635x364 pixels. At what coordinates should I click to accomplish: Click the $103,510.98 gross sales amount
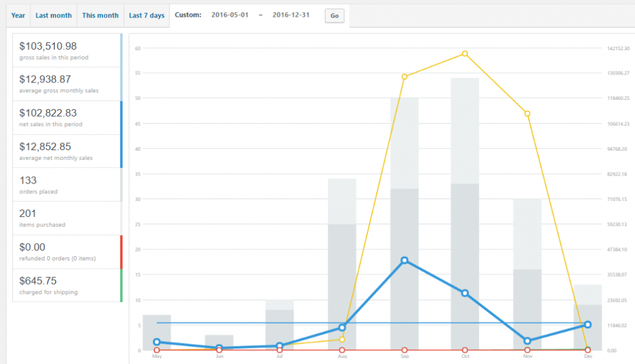(x=48, y=46)
